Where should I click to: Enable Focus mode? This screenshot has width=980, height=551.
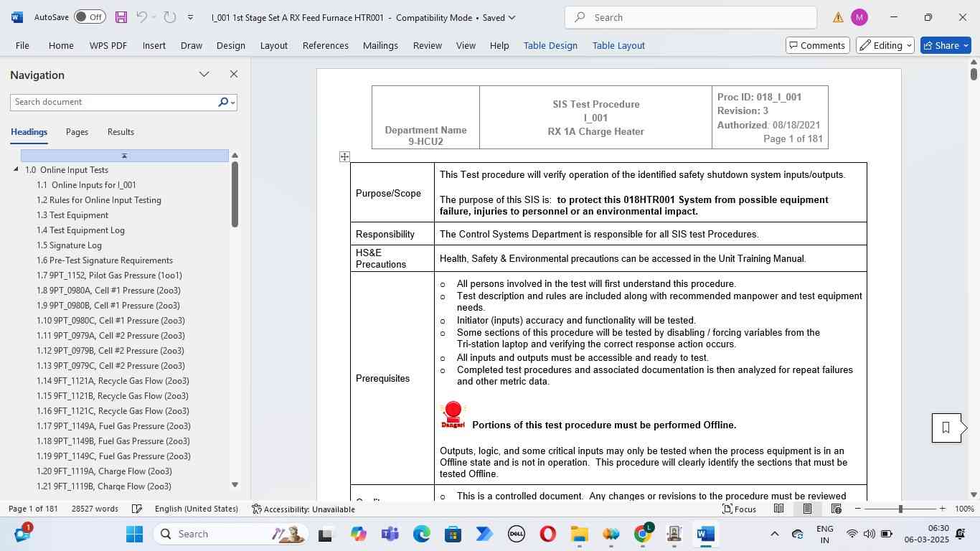[739, 509]
